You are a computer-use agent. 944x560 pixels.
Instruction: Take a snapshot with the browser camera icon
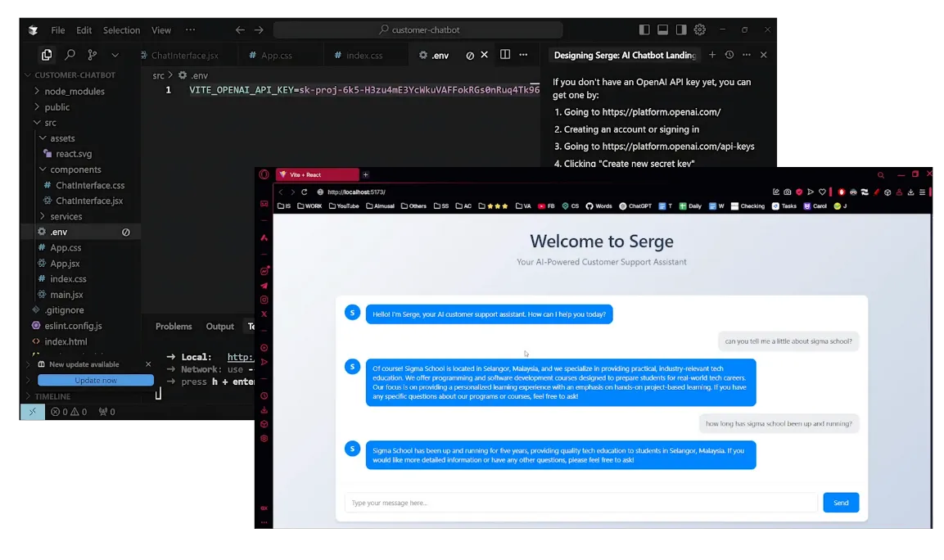coord(788,192)
